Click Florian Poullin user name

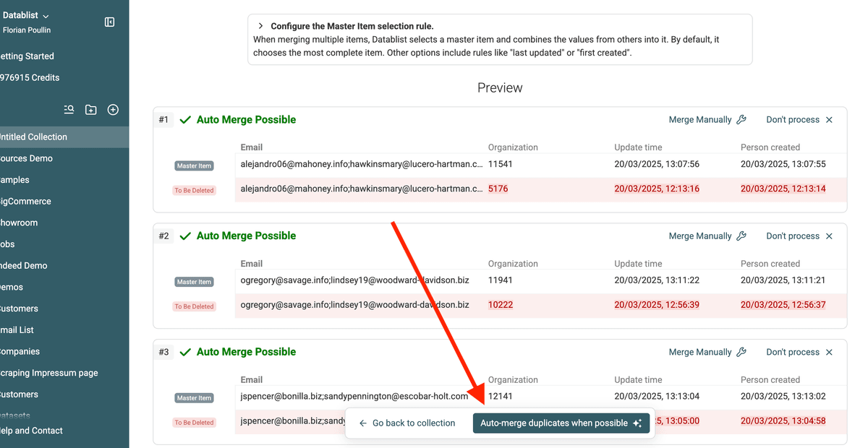[x=27, y=30]
